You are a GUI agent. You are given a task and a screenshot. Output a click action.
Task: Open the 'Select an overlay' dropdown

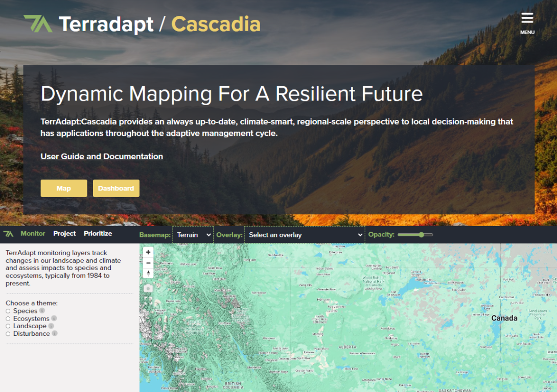click(x=305, y=235)
